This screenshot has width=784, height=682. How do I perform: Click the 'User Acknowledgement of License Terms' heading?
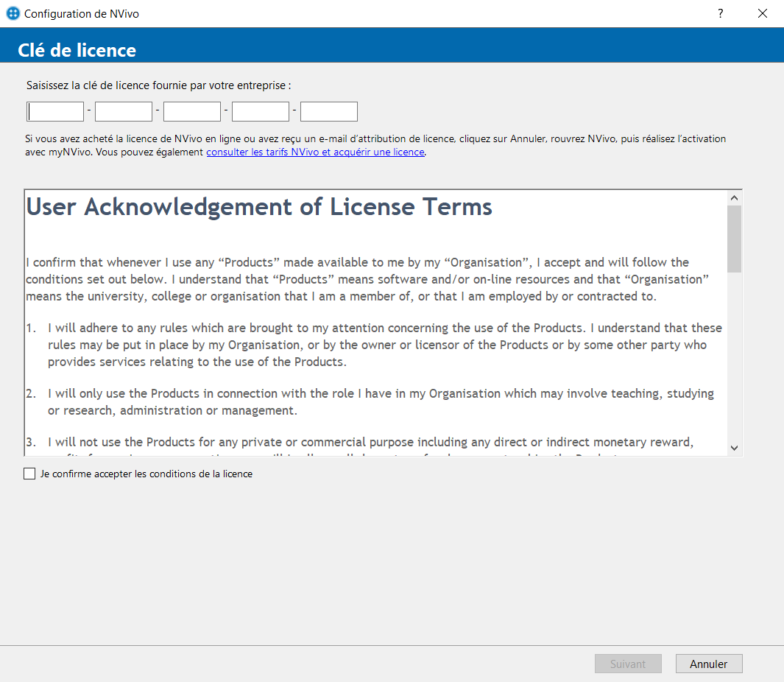point(259,207)
